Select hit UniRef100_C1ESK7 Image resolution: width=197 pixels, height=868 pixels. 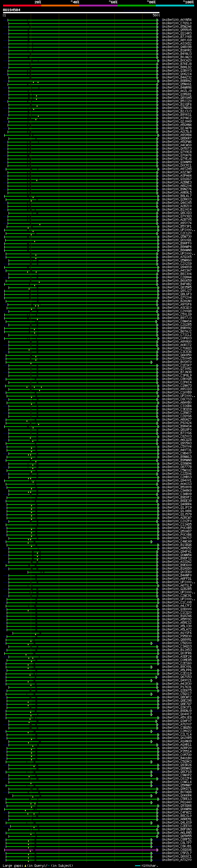pyautogui.click(x=177, y=365)
